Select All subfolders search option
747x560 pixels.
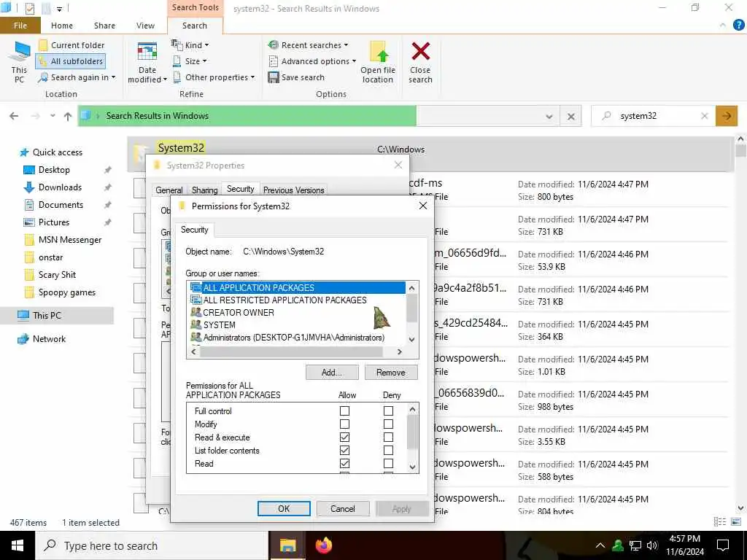pos(71,61)
